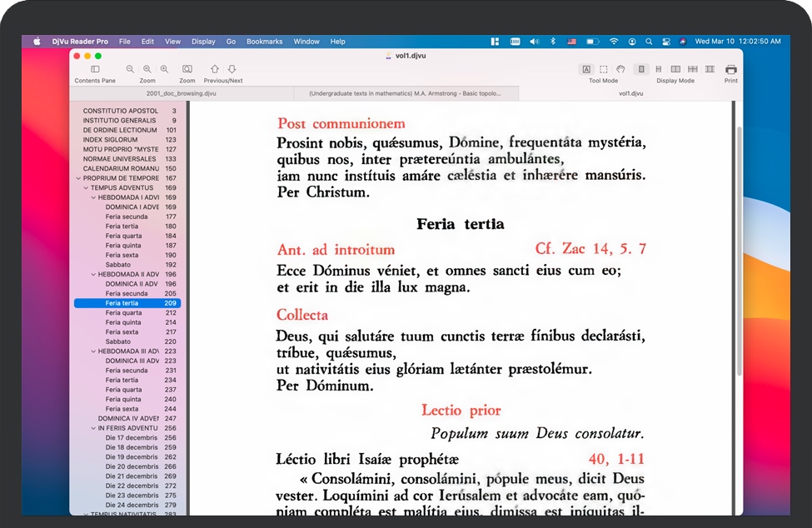Go to previous page with up arrow
This screenshot has height=528, width=812.
[215, 70]
